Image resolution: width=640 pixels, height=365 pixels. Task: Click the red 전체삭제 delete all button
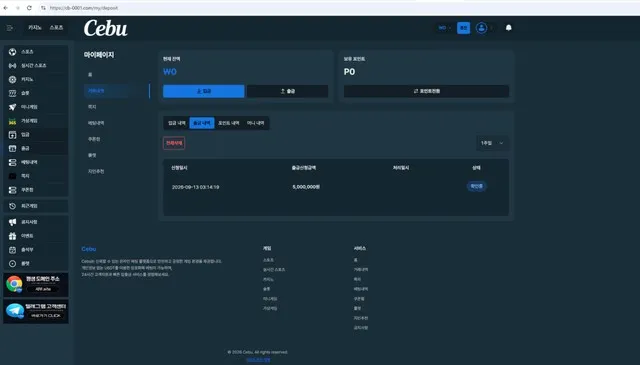pos(174,143)
